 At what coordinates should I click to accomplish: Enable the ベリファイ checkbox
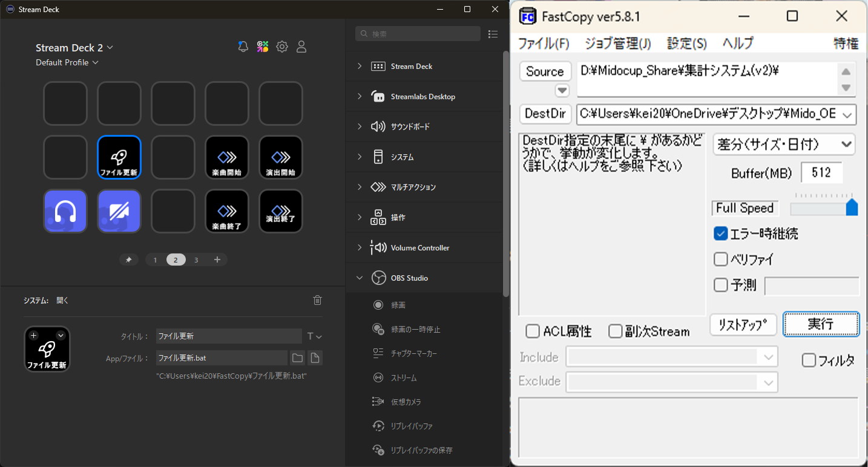pos(721,259)
